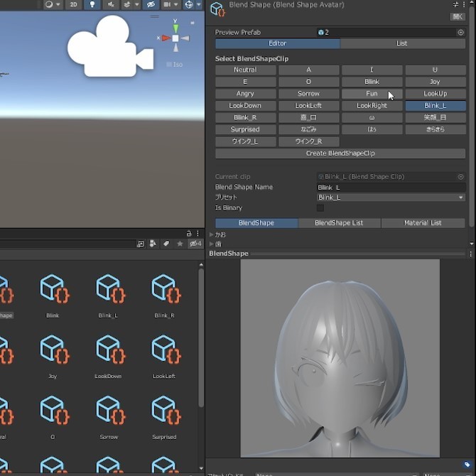
Task: Toggle hidden objects visibility in scene toolbar
Action: [x=151, y=4]
